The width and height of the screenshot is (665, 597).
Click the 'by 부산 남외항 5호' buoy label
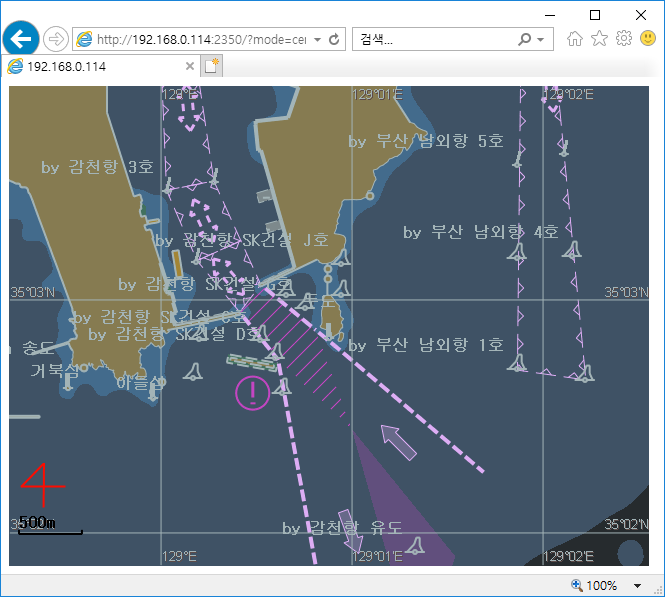pos(426,141)
